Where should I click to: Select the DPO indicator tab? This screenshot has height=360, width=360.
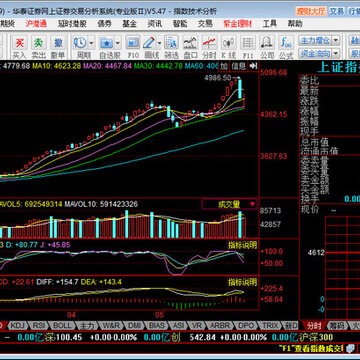[246, 325]
